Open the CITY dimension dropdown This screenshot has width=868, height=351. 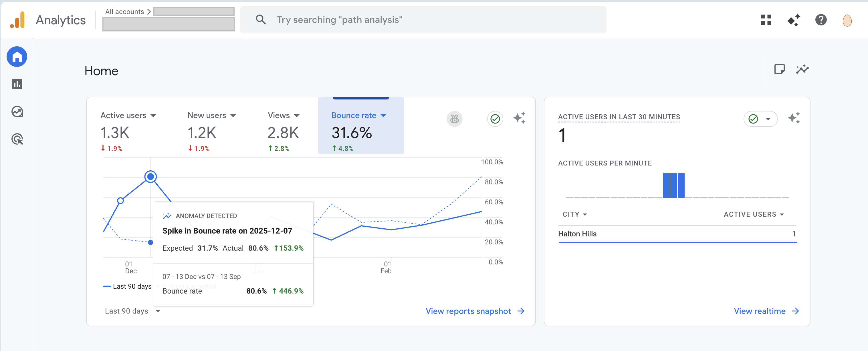[574, 214]
